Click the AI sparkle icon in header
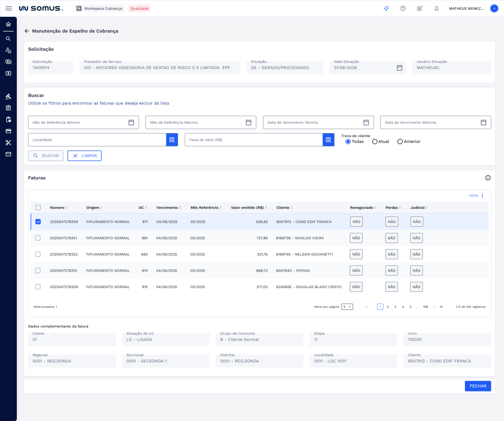 [386, 8]
